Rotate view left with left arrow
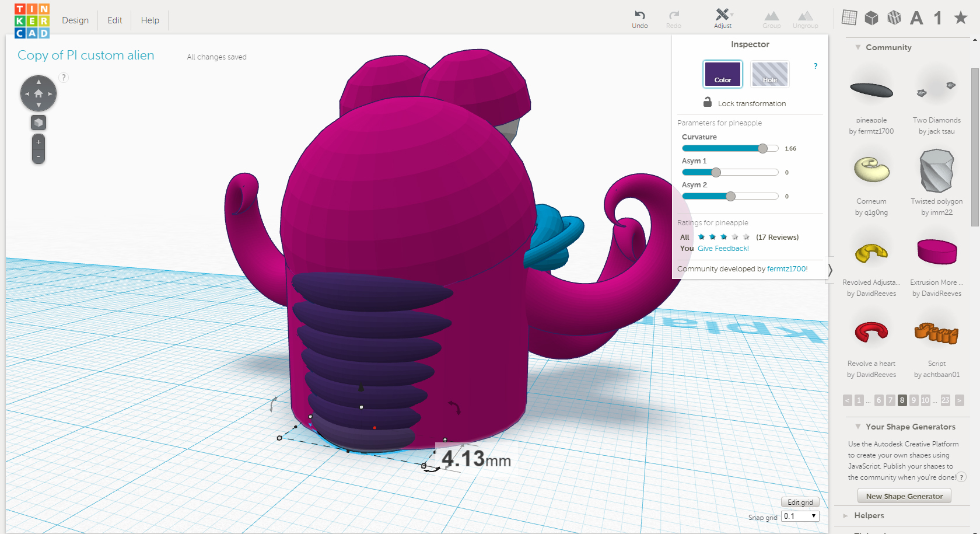The width and height of the screenshot is (980, 534). 27,93
